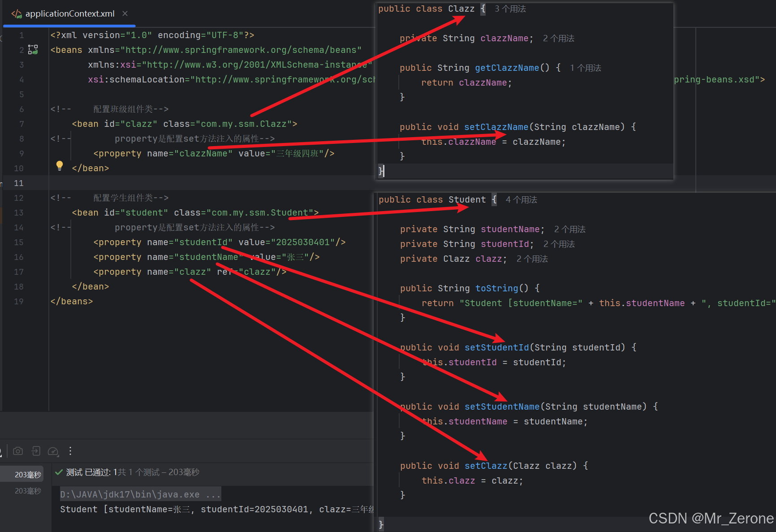Click the XML file icon on the editor tab
Screen dimensions: 776x532
[x=16, y=13]
